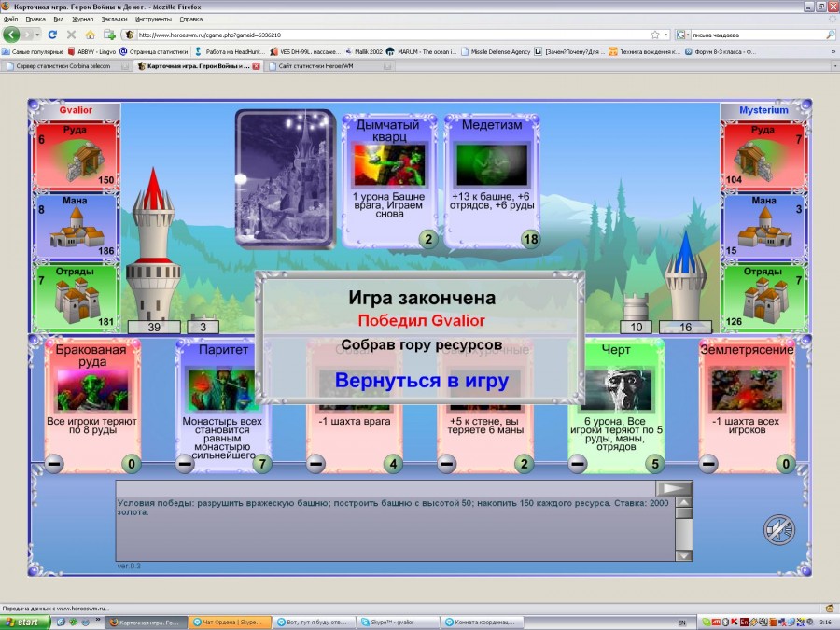
Task: Open the Инструменты menu
Action: tap(153, 19)
